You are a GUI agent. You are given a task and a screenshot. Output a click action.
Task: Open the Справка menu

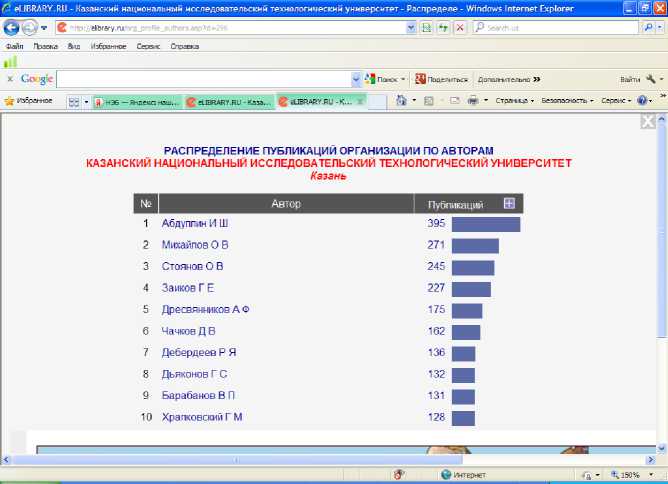184,46
